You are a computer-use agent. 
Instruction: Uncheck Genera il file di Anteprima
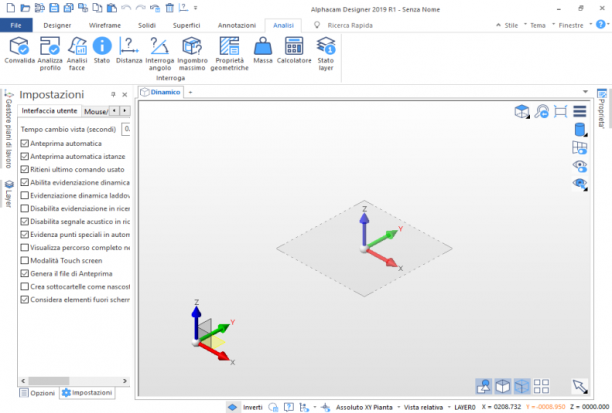(25, 273)
